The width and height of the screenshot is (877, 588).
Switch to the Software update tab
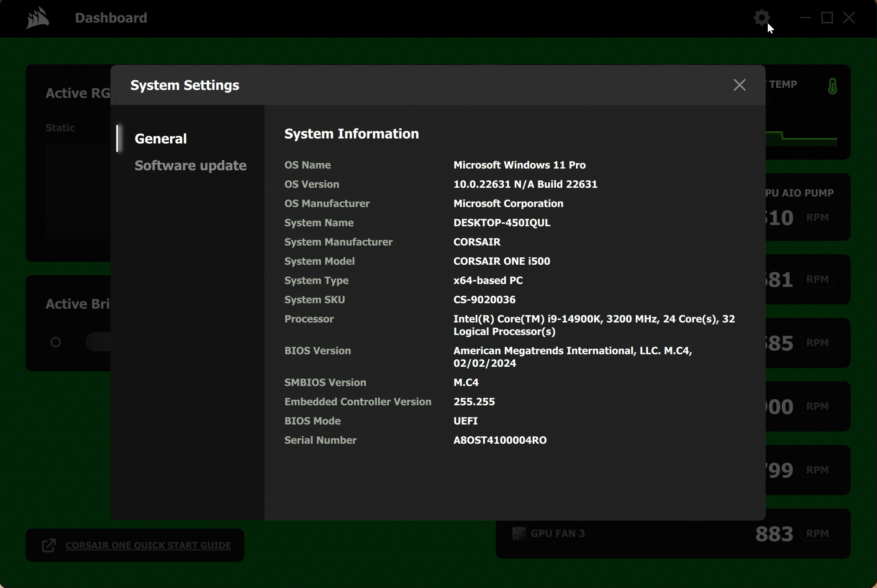(190, 166)
